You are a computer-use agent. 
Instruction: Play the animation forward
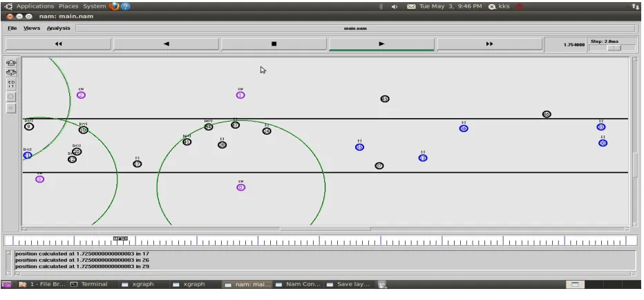(381, 44)
